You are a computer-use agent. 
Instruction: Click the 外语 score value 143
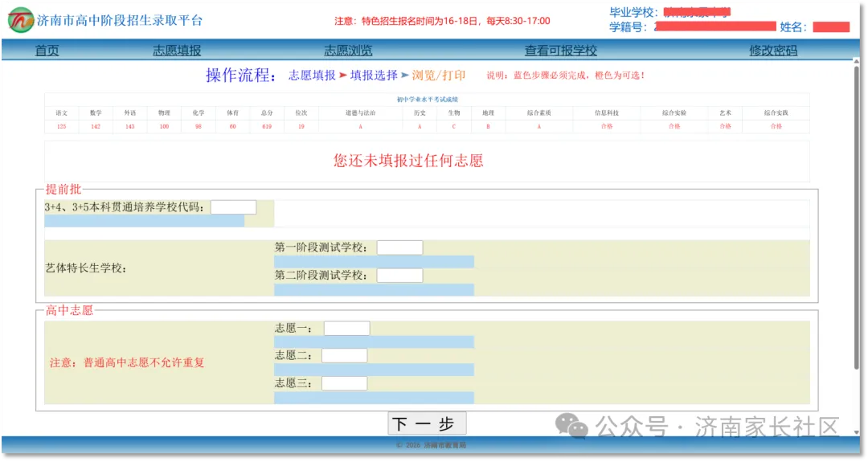pyautogui.click(x=130, y=127)
